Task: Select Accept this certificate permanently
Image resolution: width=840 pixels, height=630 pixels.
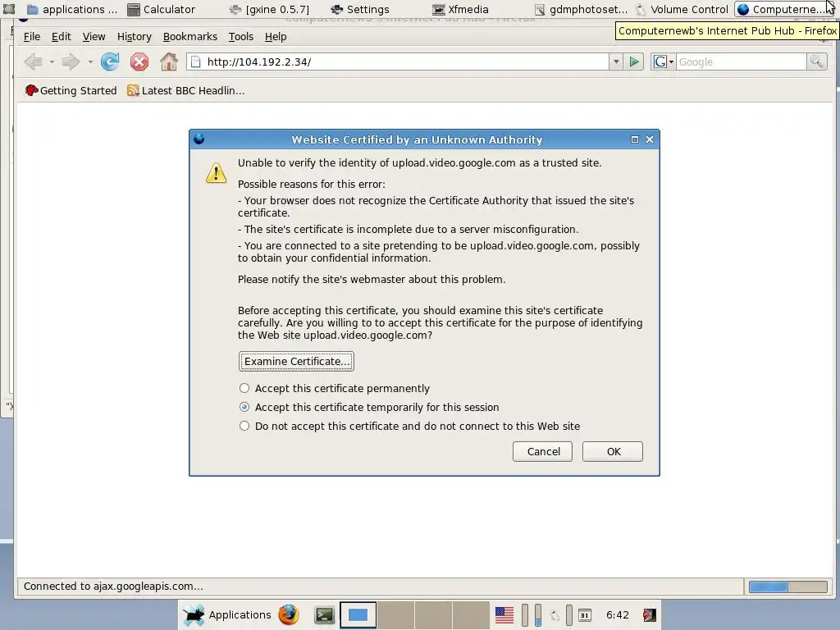Action: click(334, 388)
